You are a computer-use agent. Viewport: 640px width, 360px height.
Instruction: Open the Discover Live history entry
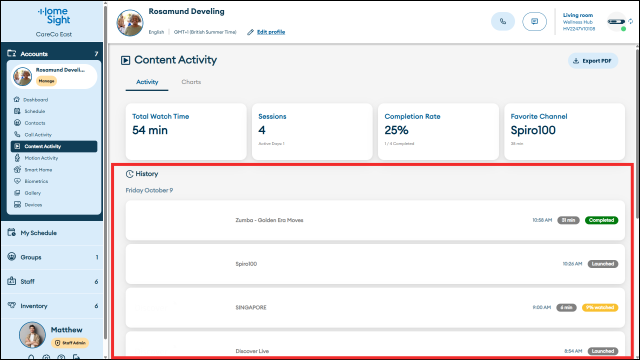click(x=375, y=345)
